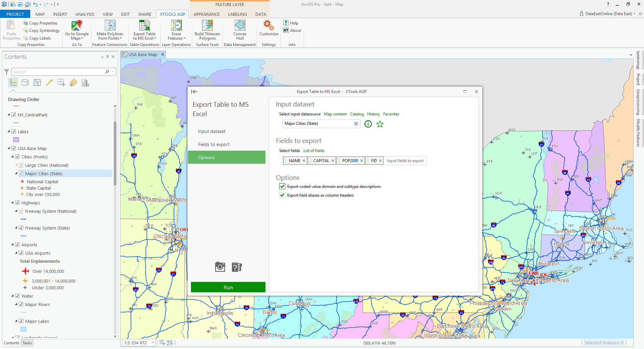Select List By Labeling tag icon
The height and width of the screenshot is (349, 644).
(73, 83)
